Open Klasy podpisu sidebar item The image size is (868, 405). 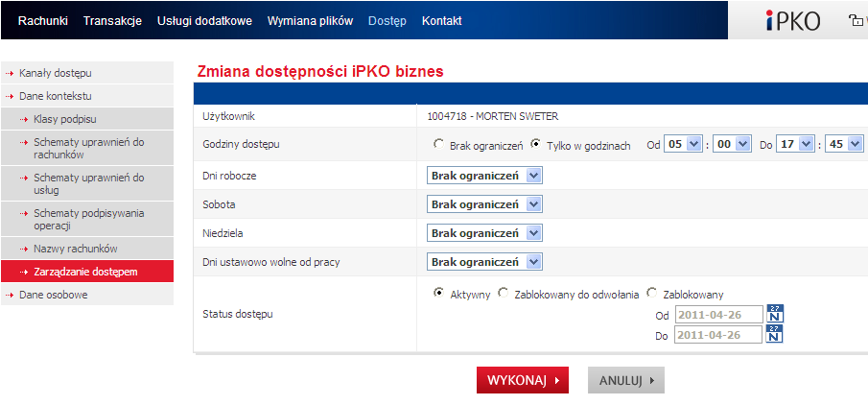(87, 119)
